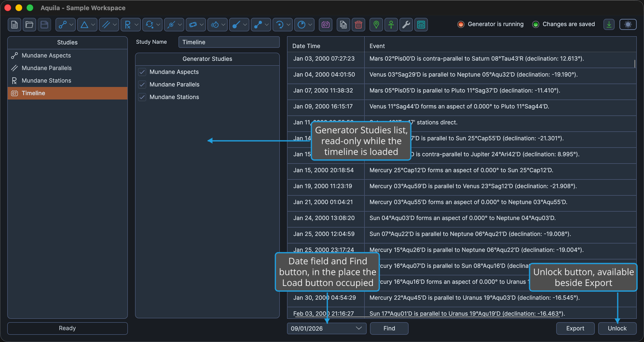Select Timeline in Studies list
This screenshot has height=342, width=644.
pyautogui.click(x=68, y=93)
